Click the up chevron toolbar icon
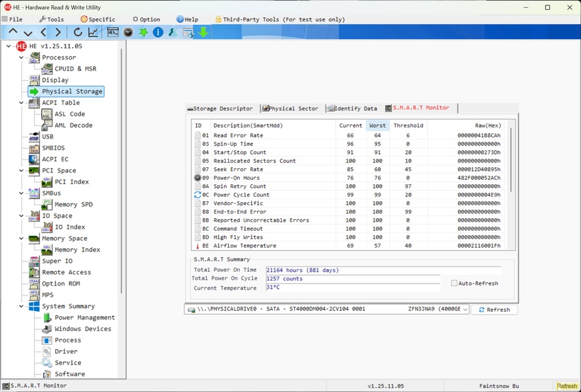581x392 pixels. pos(13,32)
